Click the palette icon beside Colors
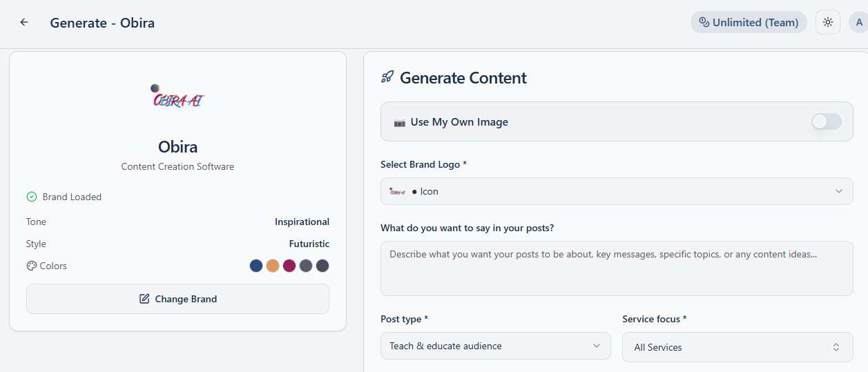This screenshot has width=868, height=372. pos(31,266)
